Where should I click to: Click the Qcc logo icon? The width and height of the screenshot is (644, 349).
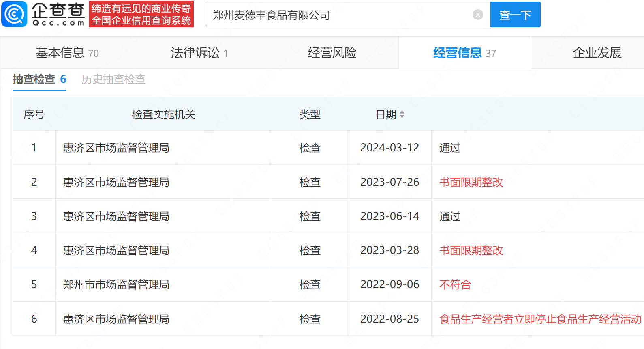click(x=15, y=14)
